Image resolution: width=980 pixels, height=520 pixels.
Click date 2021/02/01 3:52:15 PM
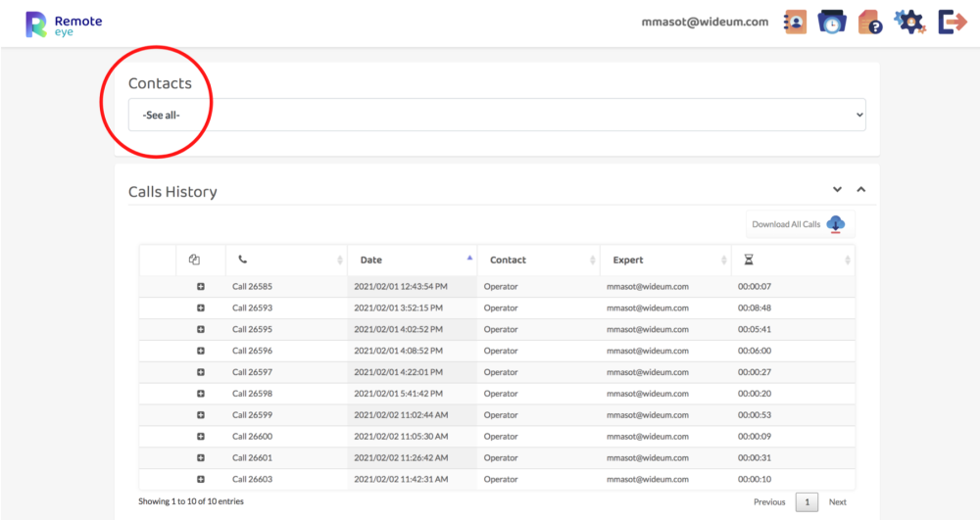coord(398,307)
